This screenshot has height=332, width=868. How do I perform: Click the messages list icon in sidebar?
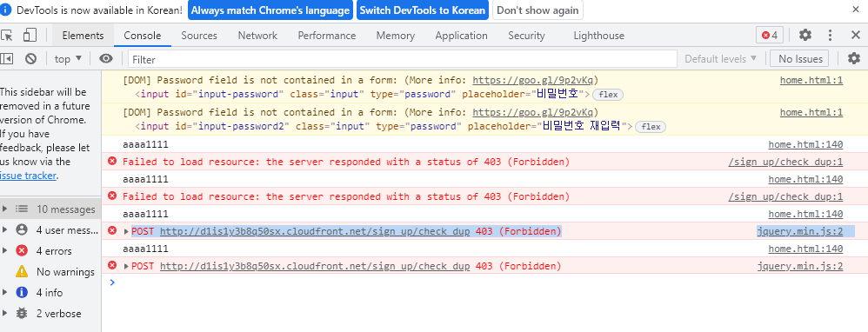pos(22,209)
